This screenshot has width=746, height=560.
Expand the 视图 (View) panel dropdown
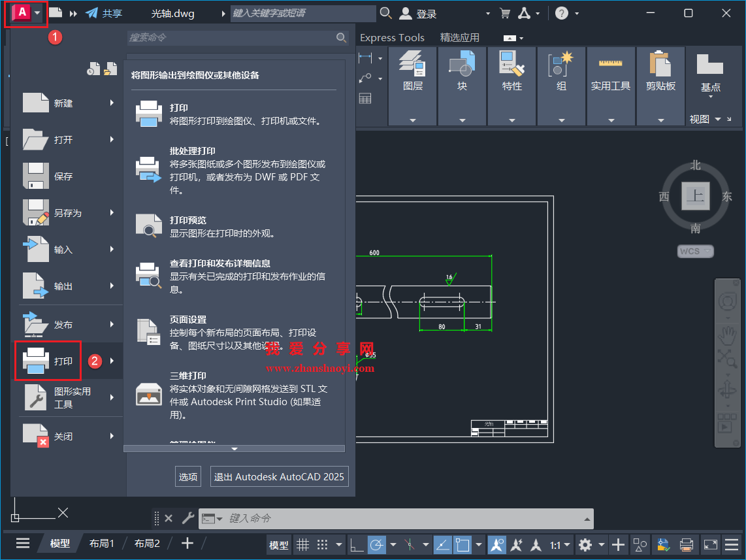(719, 119)
